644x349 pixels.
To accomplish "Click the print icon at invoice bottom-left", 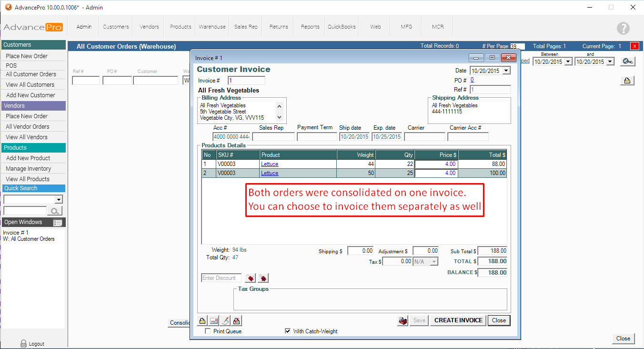I will click(202, 321).
